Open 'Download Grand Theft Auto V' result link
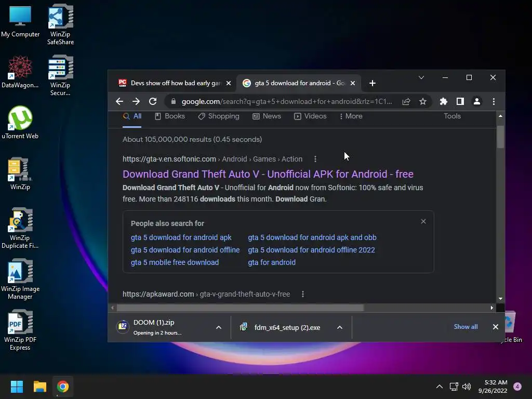The width and height of the screenshot is (532, 399). [x=268, y=174]
